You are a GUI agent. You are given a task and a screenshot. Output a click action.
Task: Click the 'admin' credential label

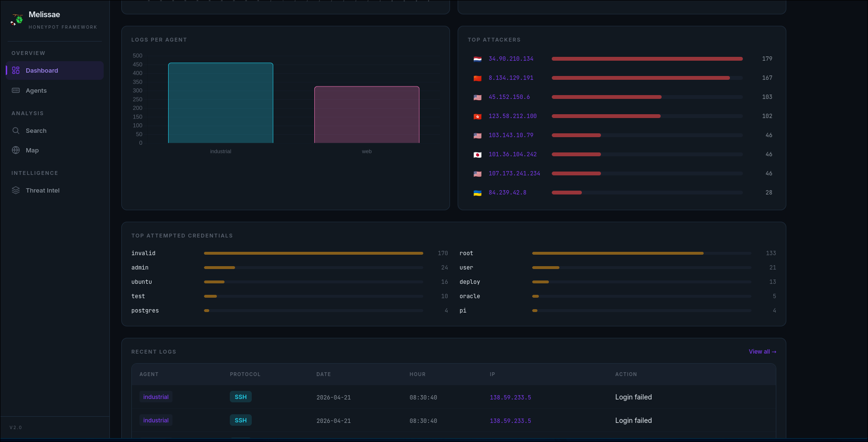140,268
